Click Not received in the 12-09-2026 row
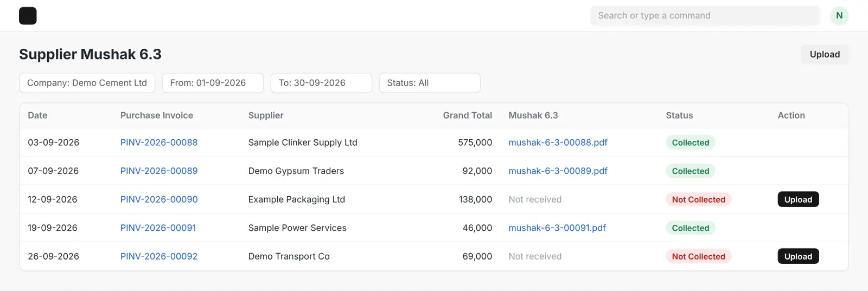 coord(535,199)
